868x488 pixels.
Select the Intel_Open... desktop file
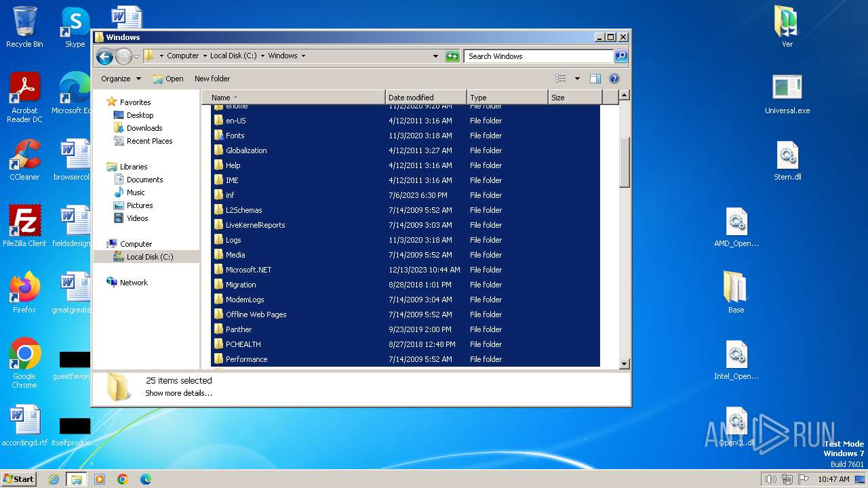(736, 360)
